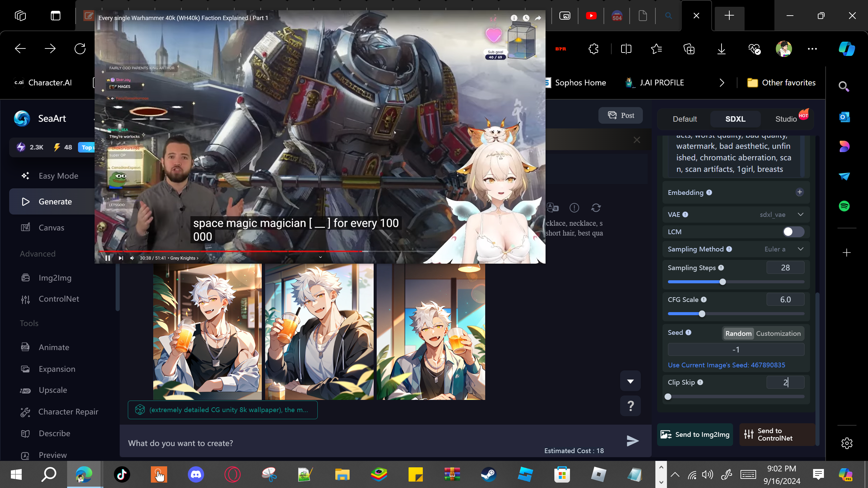This screenshot has height=488, width=868.
Task: Open the Expansion tool
Action: tap(57, 369)
